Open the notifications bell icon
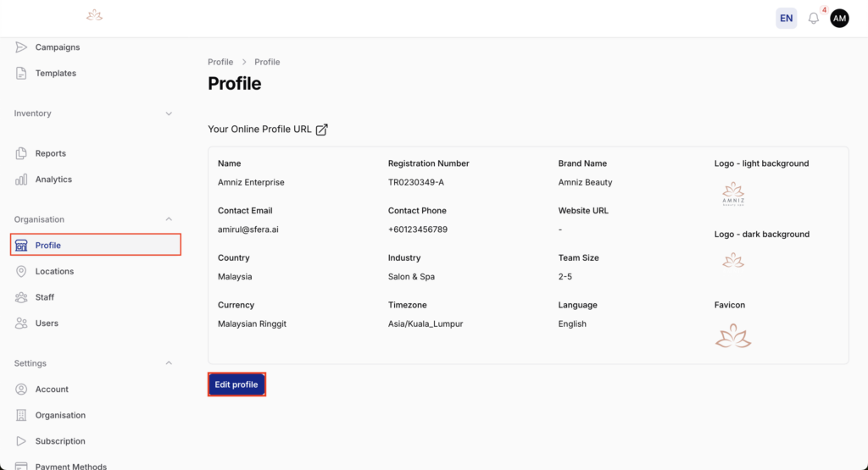The width and height of the screenshot is (868, 470). tap(814, 19)
